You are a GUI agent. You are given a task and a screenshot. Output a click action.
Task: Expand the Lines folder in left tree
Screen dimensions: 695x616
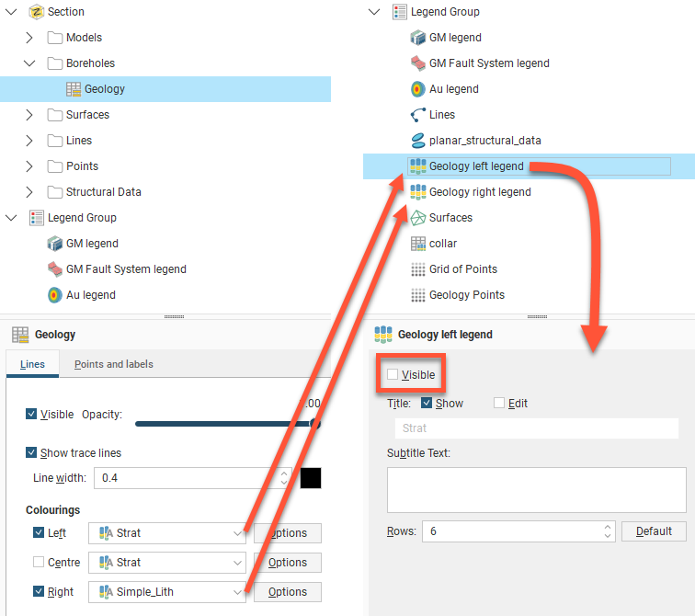[29, 141]
